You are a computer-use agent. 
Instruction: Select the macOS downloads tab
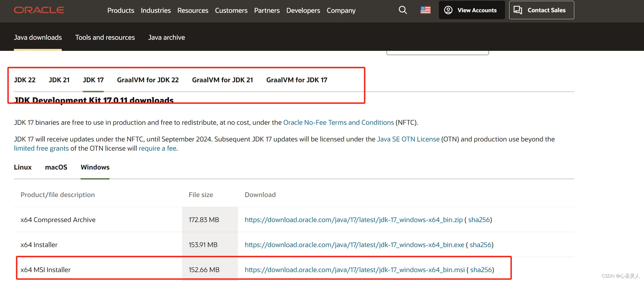[x=56, y=167]
